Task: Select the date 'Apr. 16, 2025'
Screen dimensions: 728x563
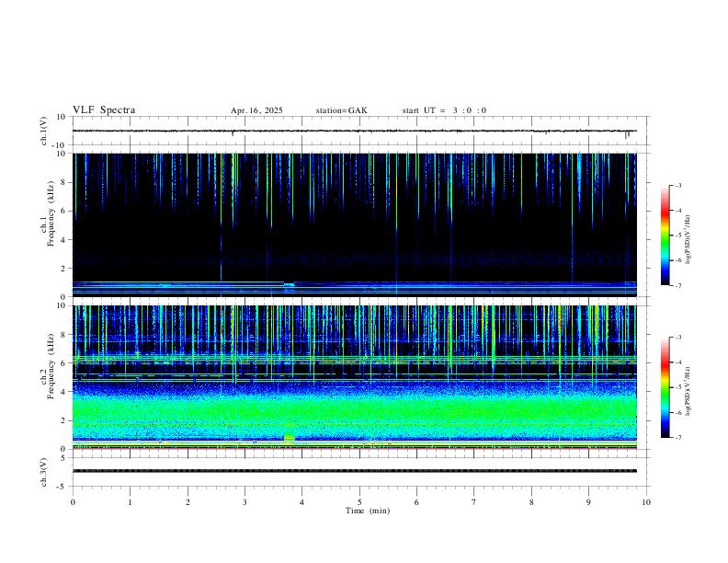Action: (x=256, y=110)
